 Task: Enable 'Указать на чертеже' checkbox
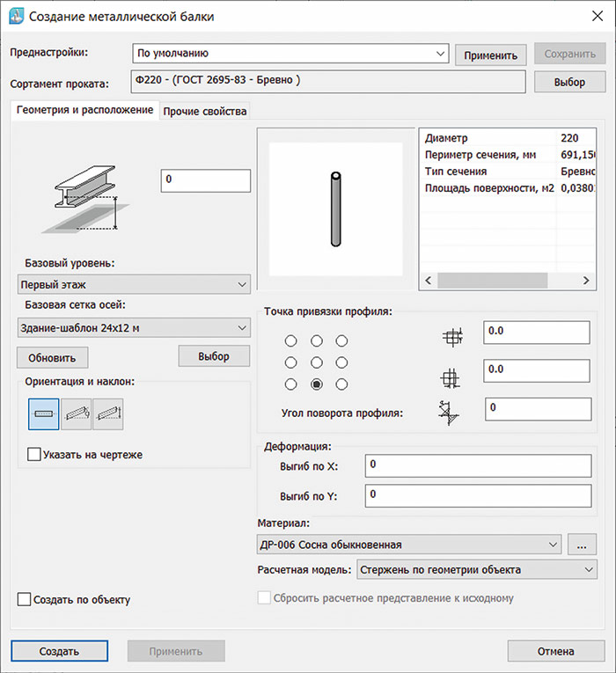tap(34, 454)
